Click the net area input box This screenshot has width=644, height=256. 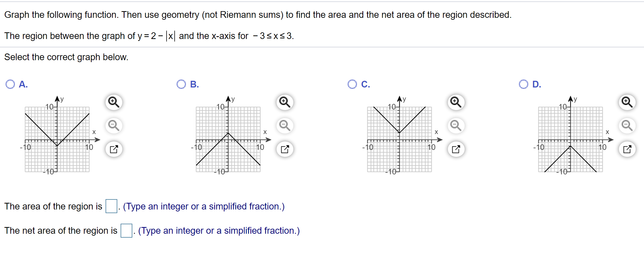point(126,231)
